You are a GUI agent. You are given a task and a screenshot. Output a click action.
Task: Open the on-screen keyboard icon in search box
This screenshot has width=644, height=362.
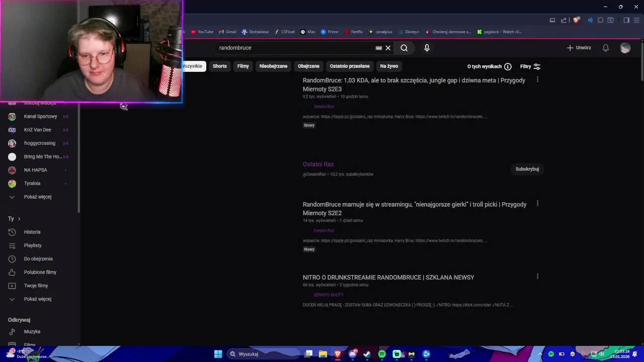click(379, 48)
